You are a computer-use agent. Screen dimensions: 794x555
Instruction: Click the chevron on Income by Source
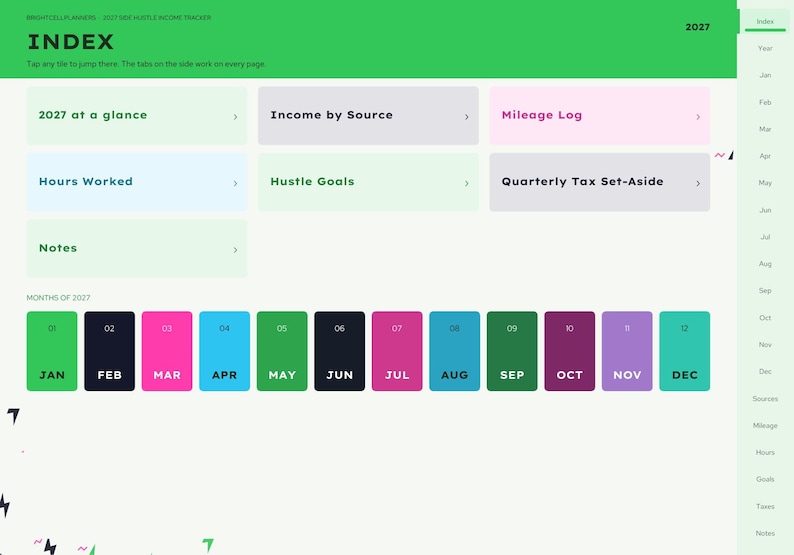[x=467, y=117]
